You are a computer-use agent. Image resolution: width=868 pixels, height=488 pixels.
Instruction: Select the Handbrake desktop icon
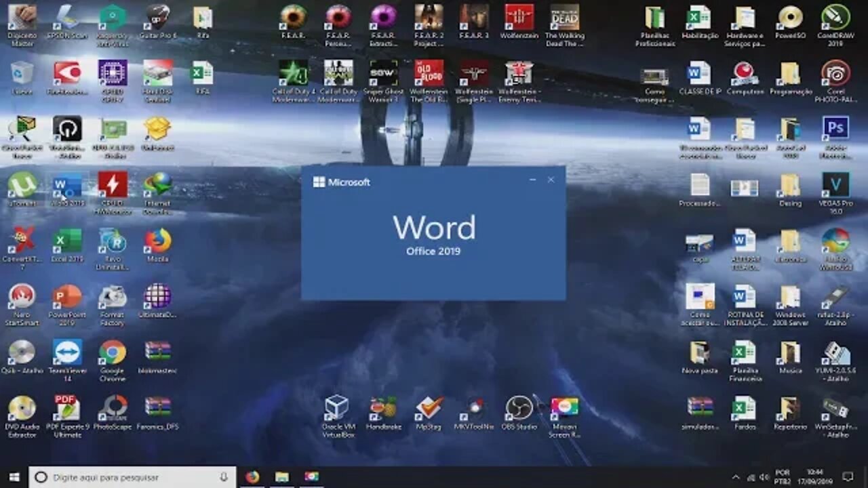(384, 413)
